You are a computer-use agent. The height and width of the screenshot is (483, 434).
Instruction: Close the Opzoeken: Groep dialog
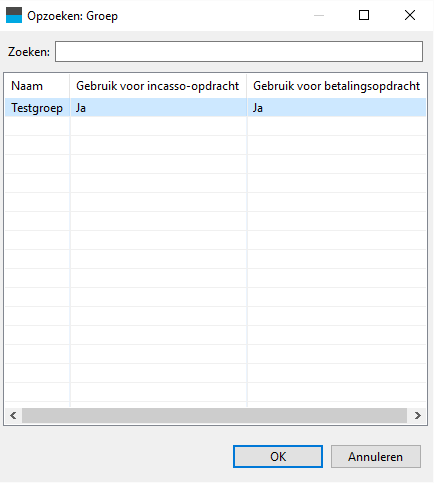410,15
